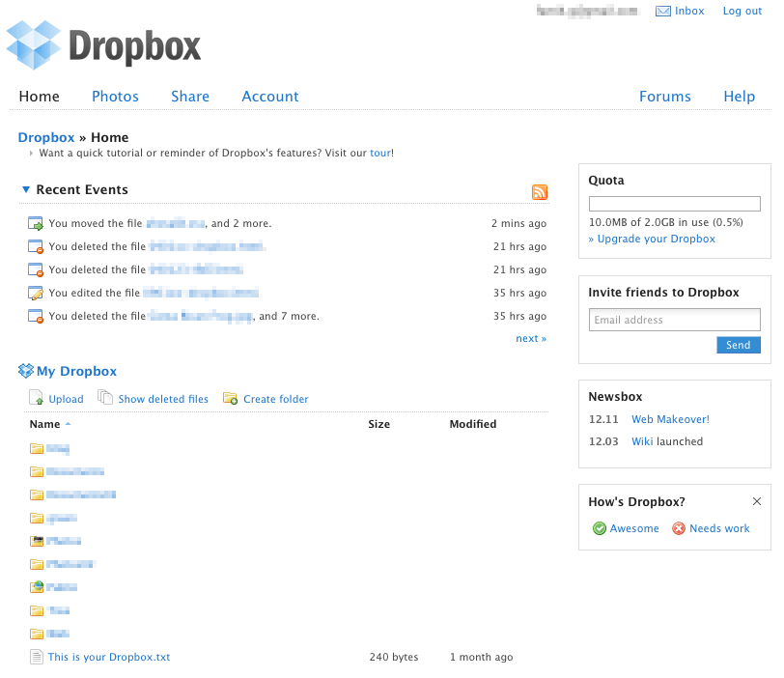Image resolution: width=784 pixels, height=678 pixels.
Task: Click the This is your Dropbox.txt file icon
Action: [x=37, y=657]
